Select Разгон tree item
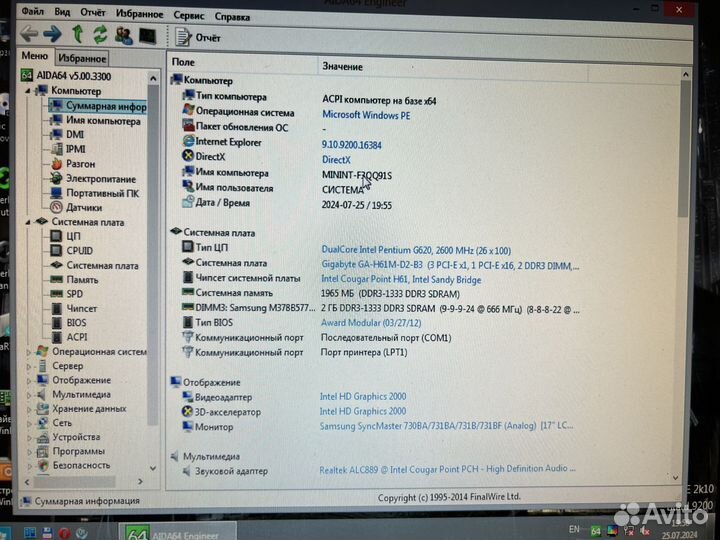The width and height of the screenshot is (720, 540). click(x=73, y=164)
